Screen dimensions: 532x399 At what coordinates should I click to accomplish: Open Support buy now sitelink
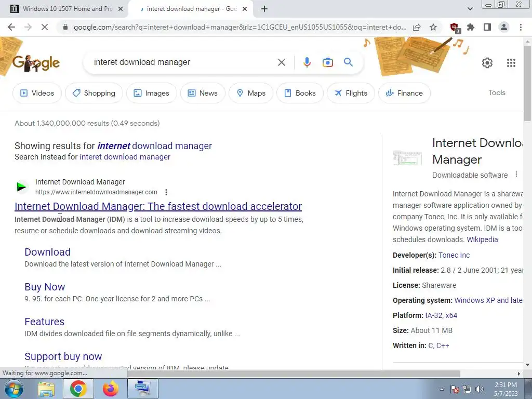pyautogui.click(x=63, y=356)
